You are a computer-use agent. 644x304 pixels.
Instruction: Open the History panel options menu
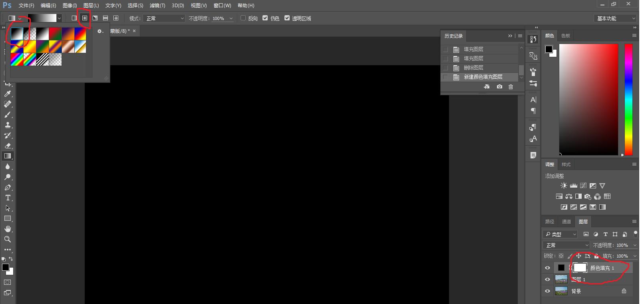[520, 36]
